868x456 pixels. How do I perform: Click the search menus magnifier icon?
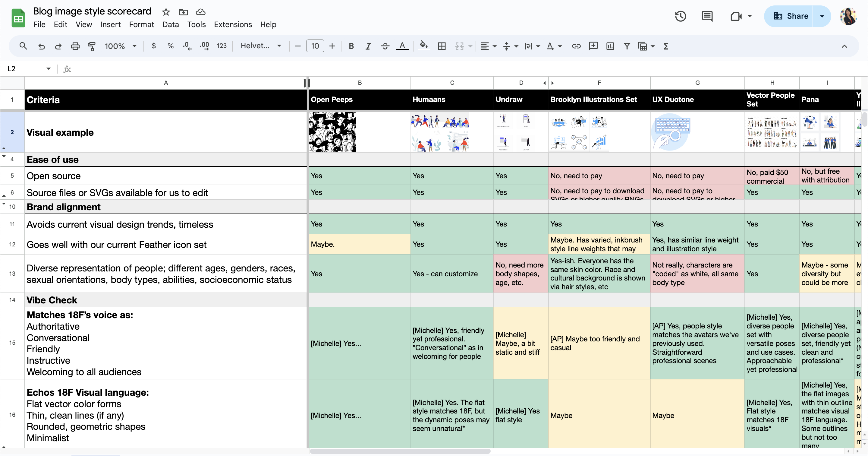[x=23, y=46]
